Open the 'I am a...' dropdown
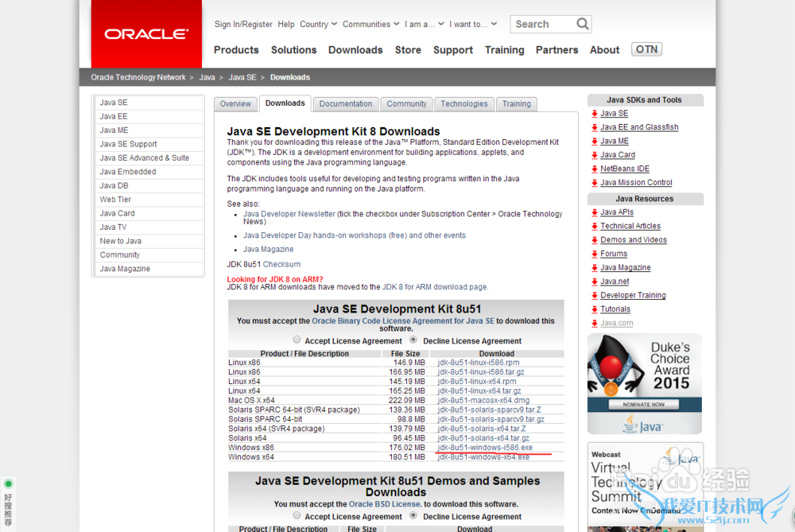This screenshot has height=532, width=795. click(x=424, y=24)
